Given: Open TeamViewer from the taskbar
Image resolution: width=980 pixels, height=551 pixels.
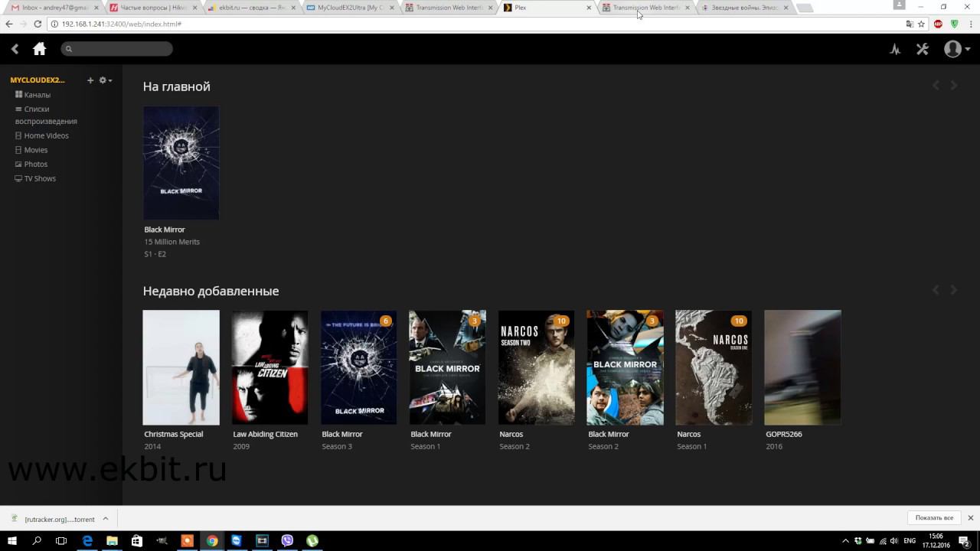Looking at the screenshot, I should tap(237, 541).
